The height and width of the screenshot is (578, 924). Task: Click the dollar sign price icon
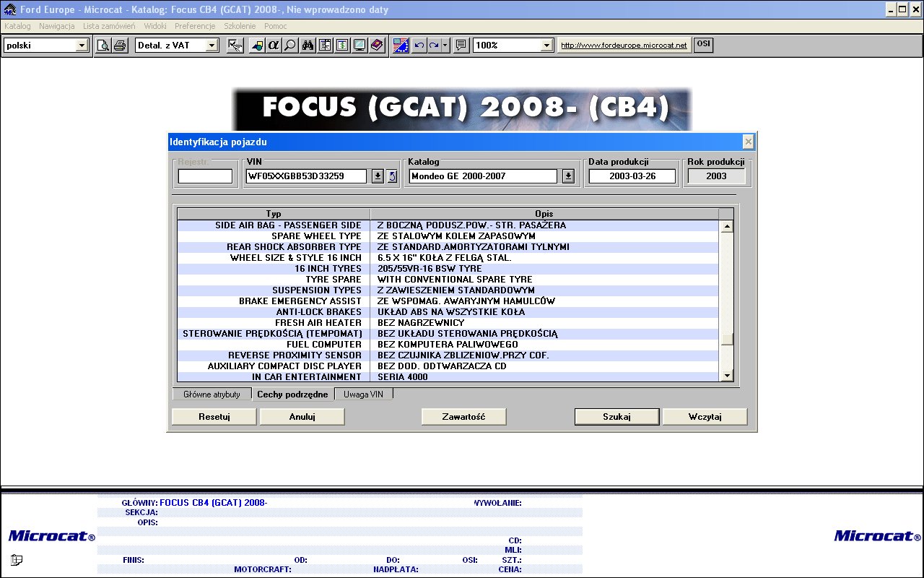click(x=342, y=45)
